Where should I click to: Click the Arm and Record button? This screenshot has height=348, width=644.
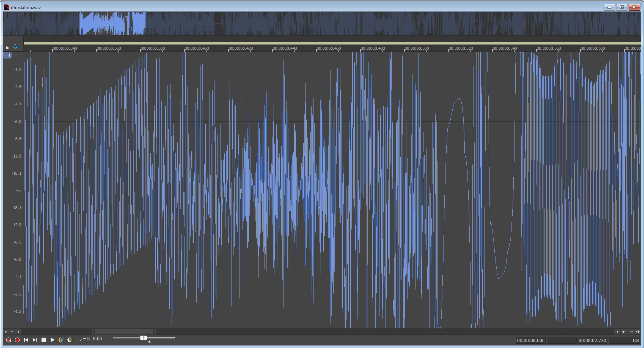[9, 340]
